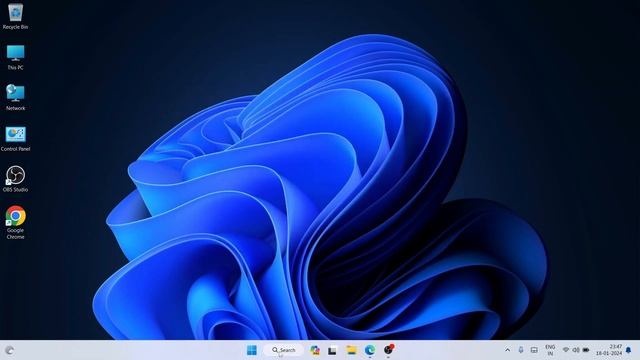The height and width of the screenshot is (360, 640).
Task: Switch to OBS Studio on the taskbar
Action: click(388, 350)
